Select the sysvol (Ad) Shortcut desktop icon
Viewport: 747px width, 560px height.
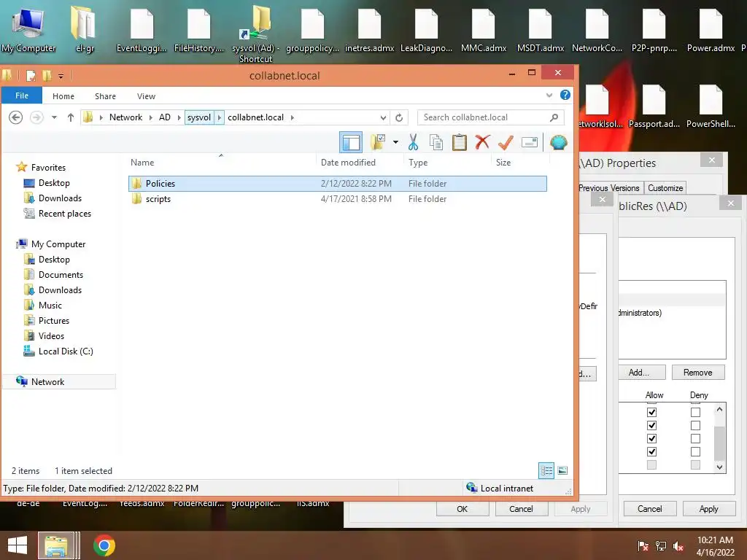(x=255, y=34)
